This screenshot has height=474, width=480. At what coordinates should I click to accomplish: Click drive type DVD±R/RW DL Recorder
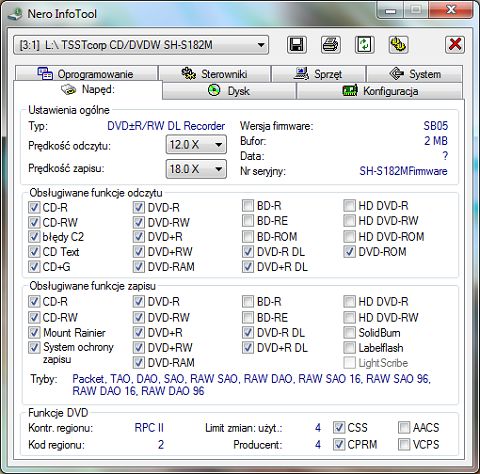point(166,126)
